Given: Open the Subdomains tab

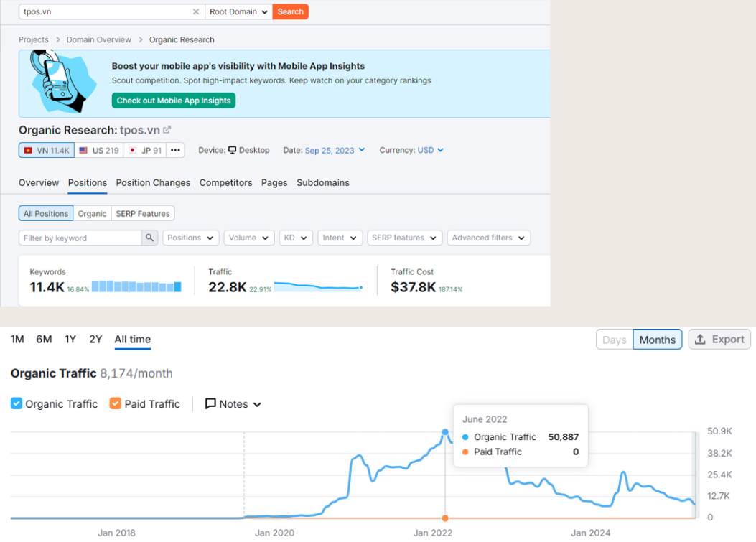Looking at the screenshot, I should [x=323, y=183].
